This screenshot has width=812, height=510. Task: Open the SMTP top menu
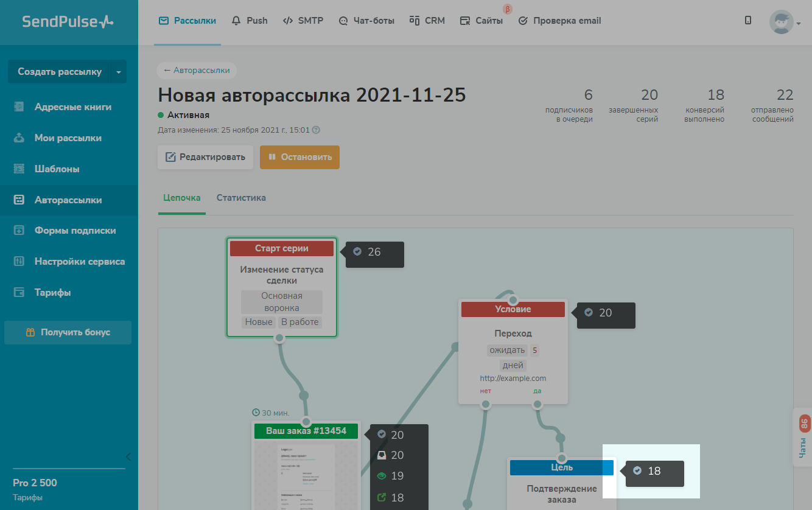303,21
